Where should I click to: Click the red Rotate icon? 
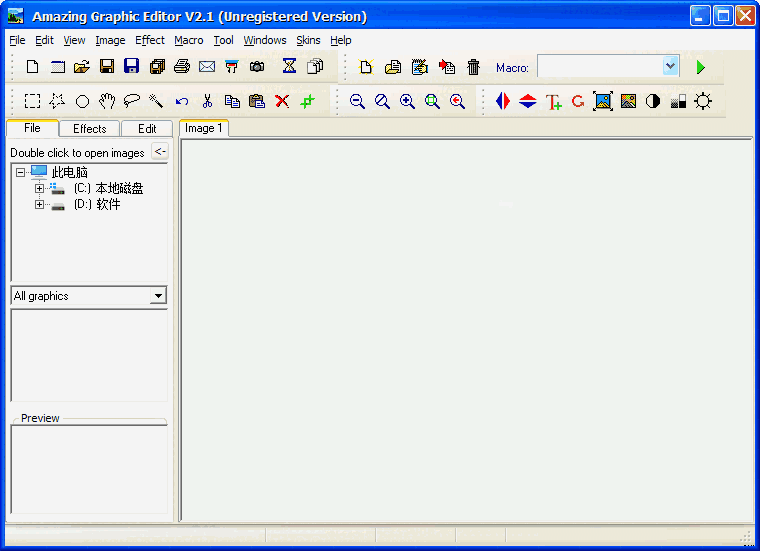578,101
